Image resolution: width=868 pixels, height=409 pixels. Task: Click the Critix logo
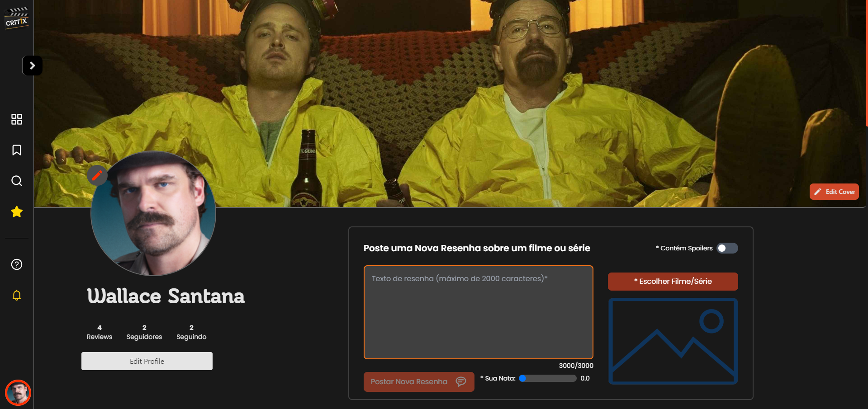17,18
